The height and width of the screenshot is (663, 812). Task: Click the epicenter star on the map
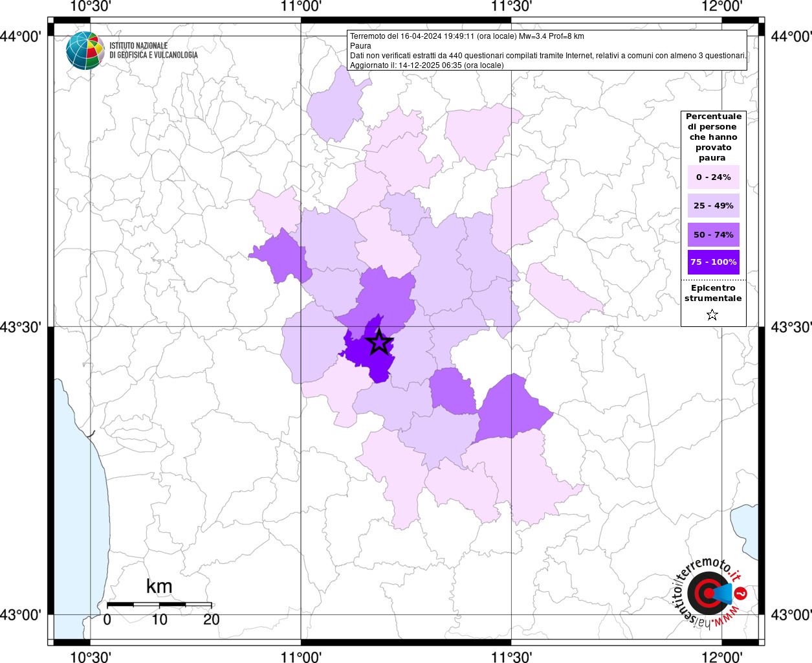pyautogui.click(x=379, y=343)
